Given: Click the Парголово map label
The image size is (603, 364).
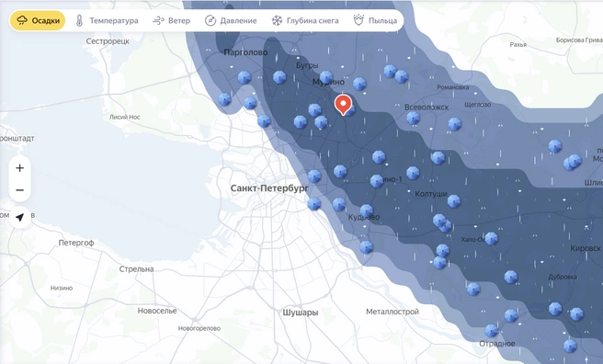Looking at the screenshot, I should 245,52.
